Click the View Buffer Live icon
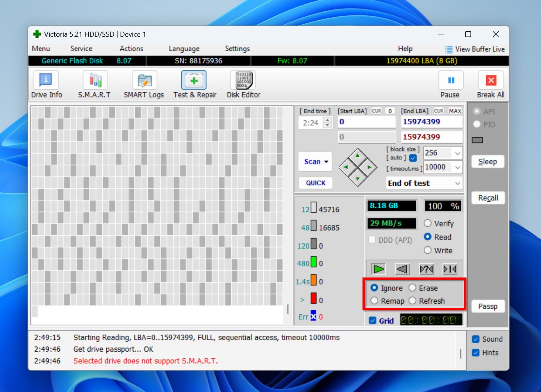541x392 pixels. [449, 49]
